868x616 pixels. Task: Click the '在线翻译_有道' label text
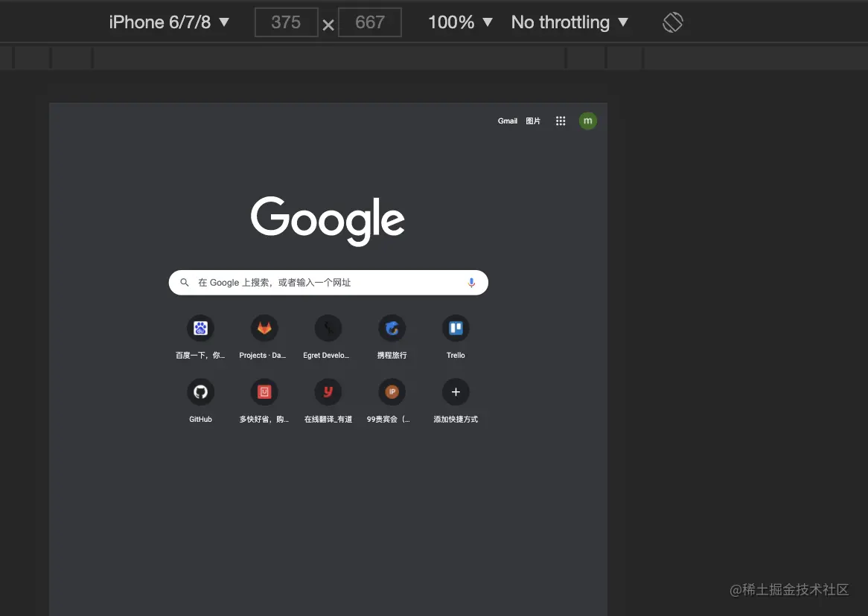click(x=328, y=419)
